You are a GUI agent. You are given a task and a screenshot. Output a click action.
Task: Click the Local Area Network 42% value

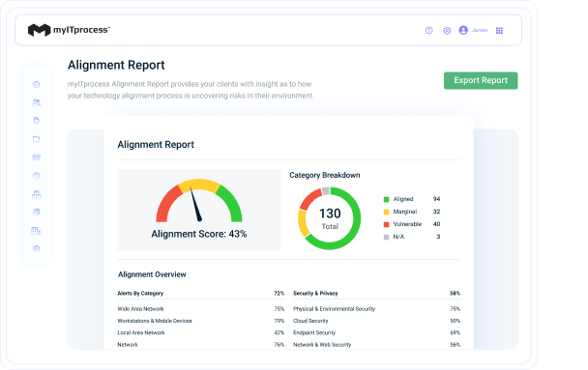(279, 332)
